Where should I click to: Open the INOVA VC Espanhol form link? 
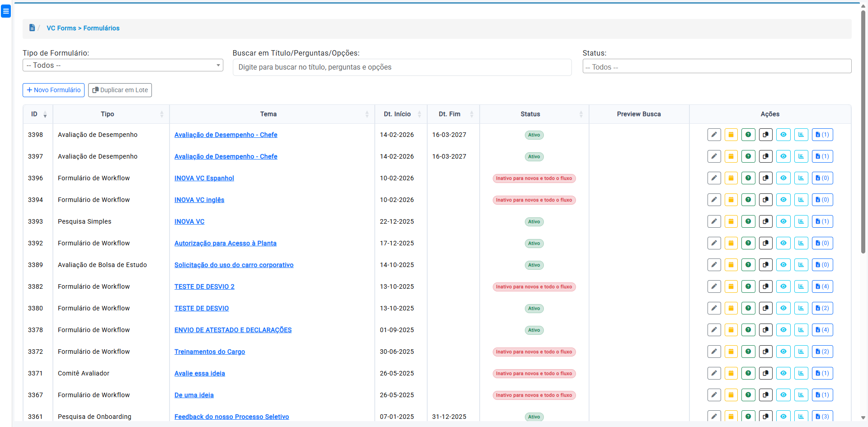[204, 178]
